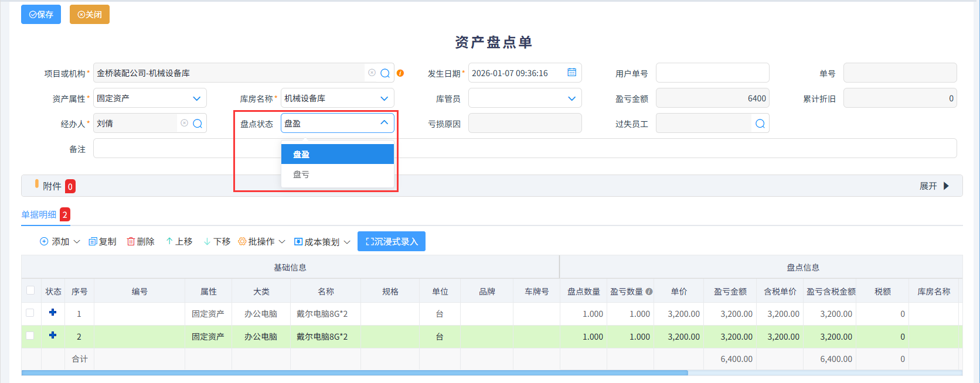Toggle the select-all checkbox in table header
This screenshot has width=980, height=383.
coord(30,290)
